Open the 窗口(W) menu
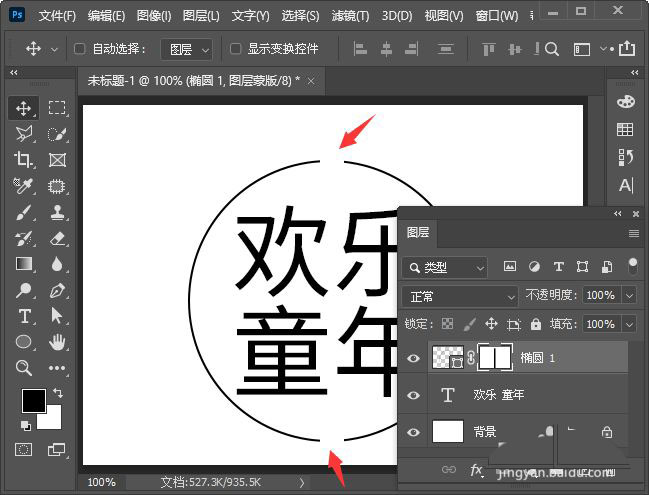 coord(497,16)
